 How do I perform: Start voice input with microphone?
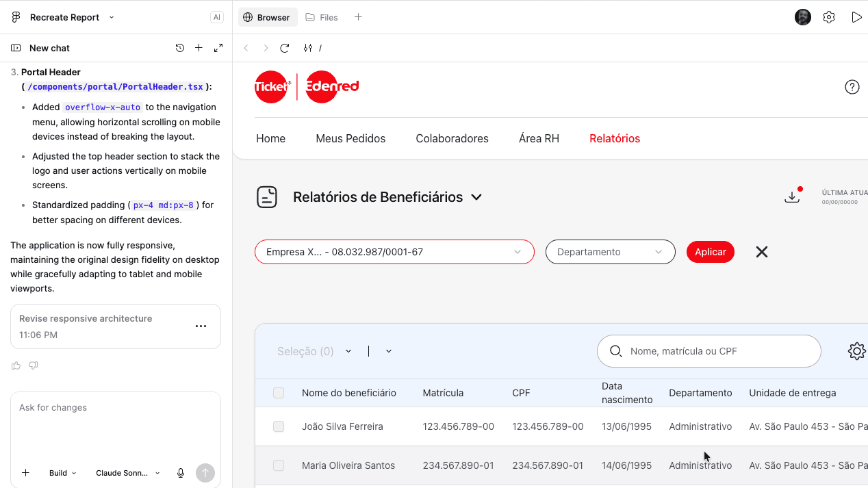click(x=181, y=473)
